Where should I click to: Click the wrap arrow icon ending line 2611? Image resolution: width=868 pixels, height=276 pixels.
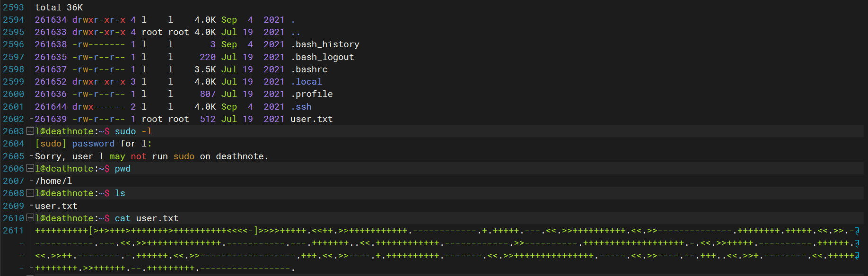(x=857, y=231)
